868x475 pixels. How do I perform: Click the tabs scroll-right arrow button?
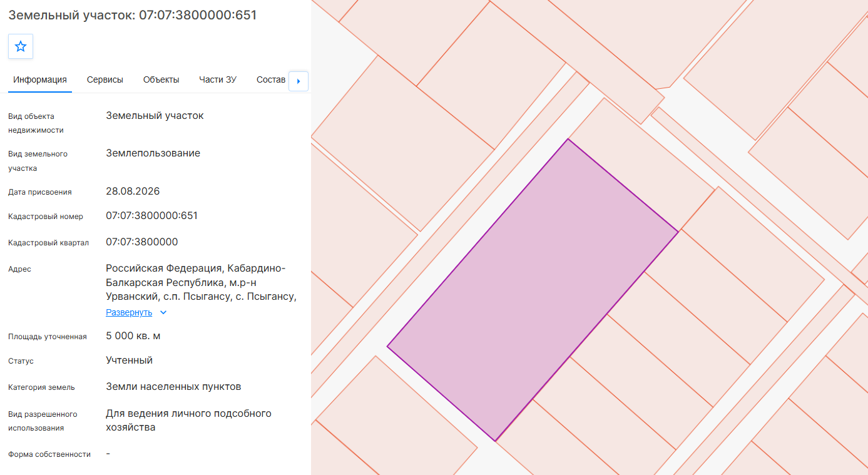[299, 81]
